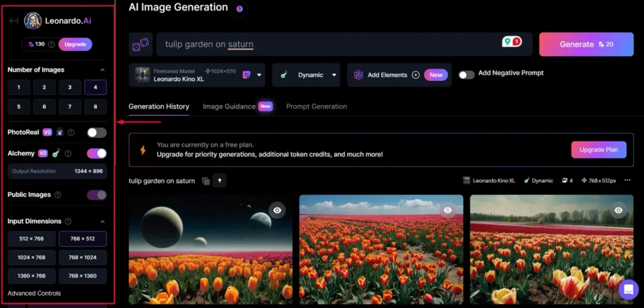
Task: Click the eye icon on the planets image
Action: pyautogui.click(x=277, y=210)
